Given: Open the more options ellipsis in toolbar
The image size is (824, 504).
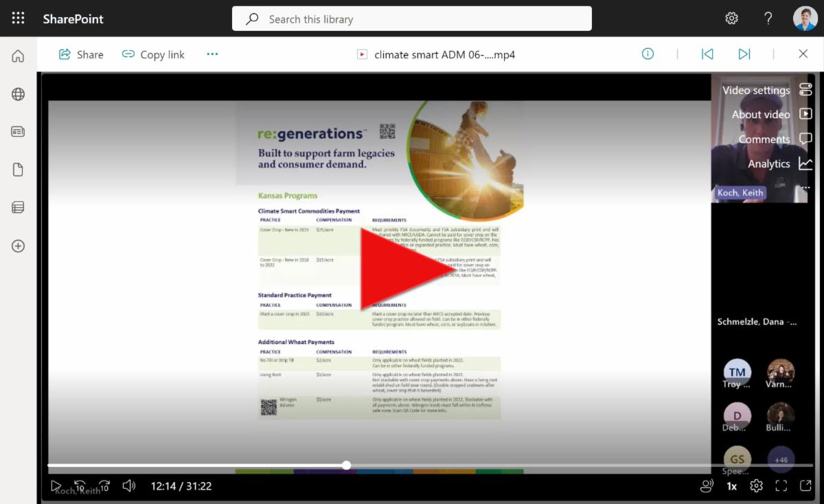Looking at the screenshot, I should coord(212,54).
